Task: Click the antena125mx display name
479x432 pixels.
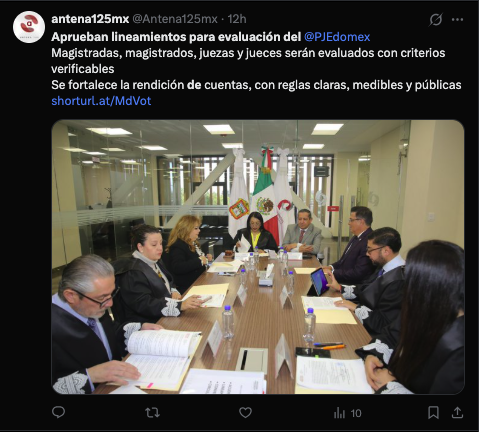Action: [x=90, y=19]
